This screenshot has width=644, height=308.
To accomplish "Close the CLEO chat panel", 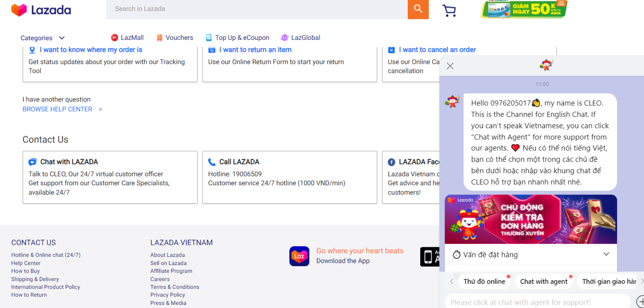I will [450, 66].
